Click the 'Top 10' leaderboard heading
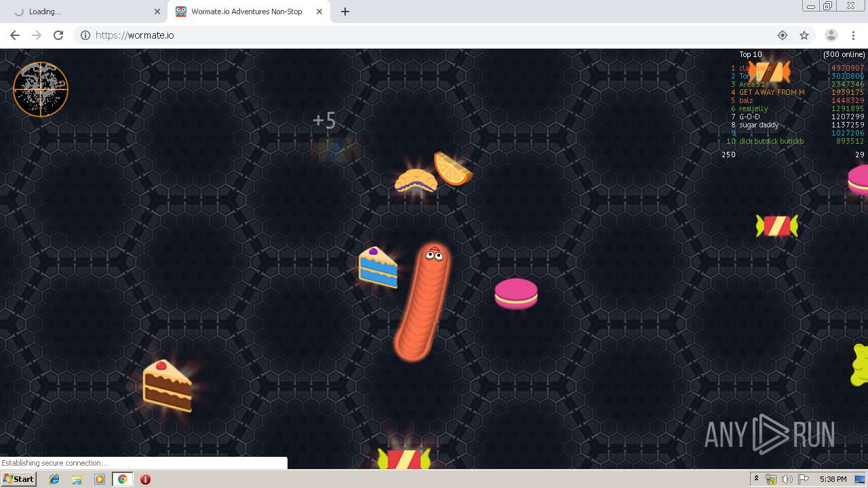868x488 pixels. coord(751,54)
